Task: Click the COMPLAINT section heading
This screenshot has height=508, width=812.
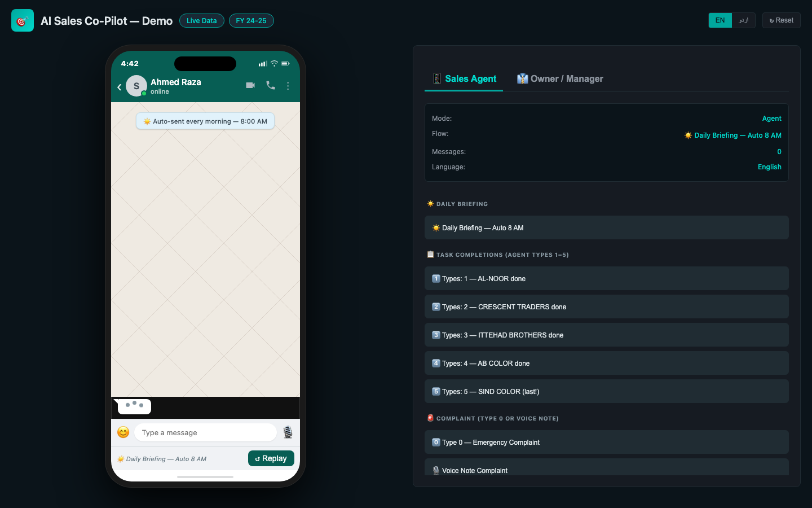Action: pyautogui.click(x=493, y=418)
